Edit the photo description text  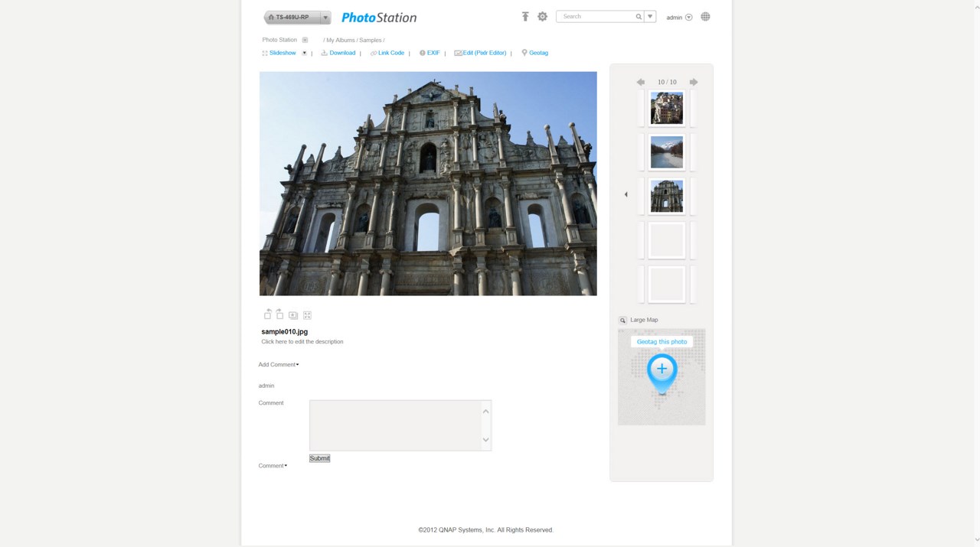302,341
